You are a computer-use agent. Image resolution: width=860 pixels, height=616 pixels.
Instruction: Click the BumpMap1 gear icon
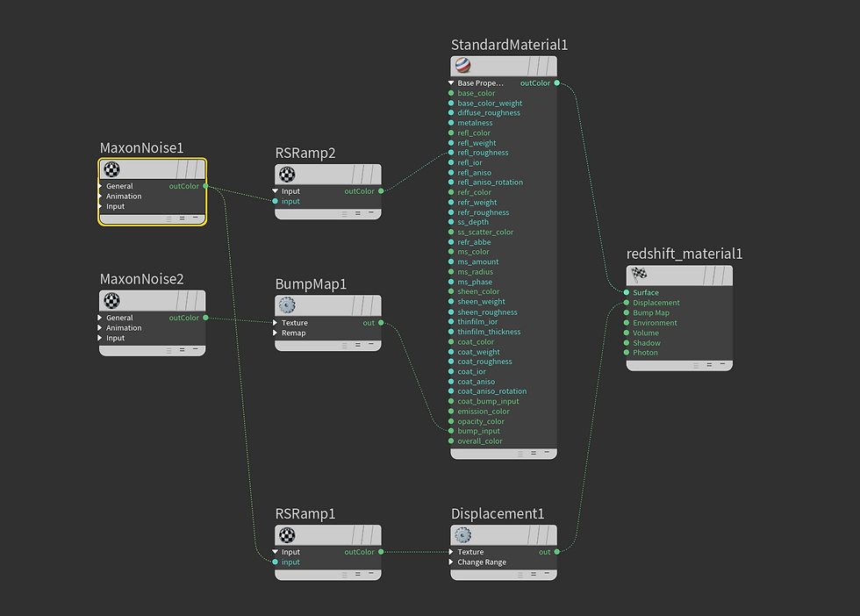point(288,305)
